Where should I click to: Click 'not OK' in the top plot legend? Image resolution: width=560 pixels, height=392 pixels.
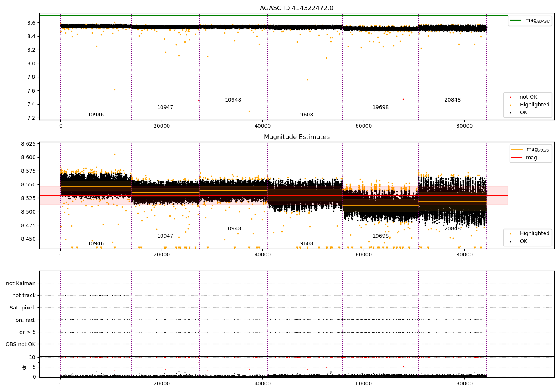(528, 97)
